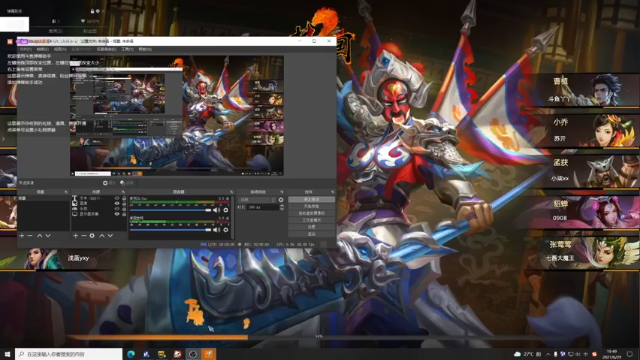This screenshot has width=640, height=360.
Task: Pop out the 混音器 dock icon
Action: [231, 192]
